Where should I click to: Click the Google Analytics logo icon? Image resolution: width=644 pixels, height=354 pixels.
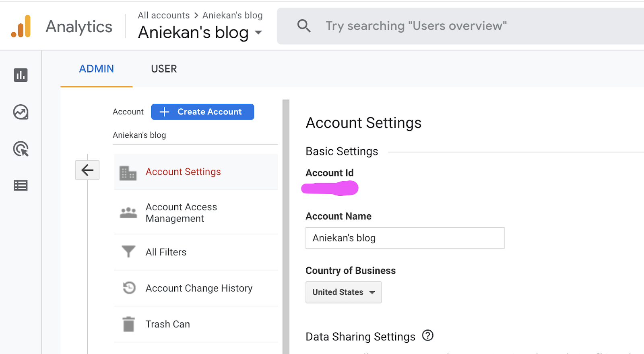tap(21, 27)
